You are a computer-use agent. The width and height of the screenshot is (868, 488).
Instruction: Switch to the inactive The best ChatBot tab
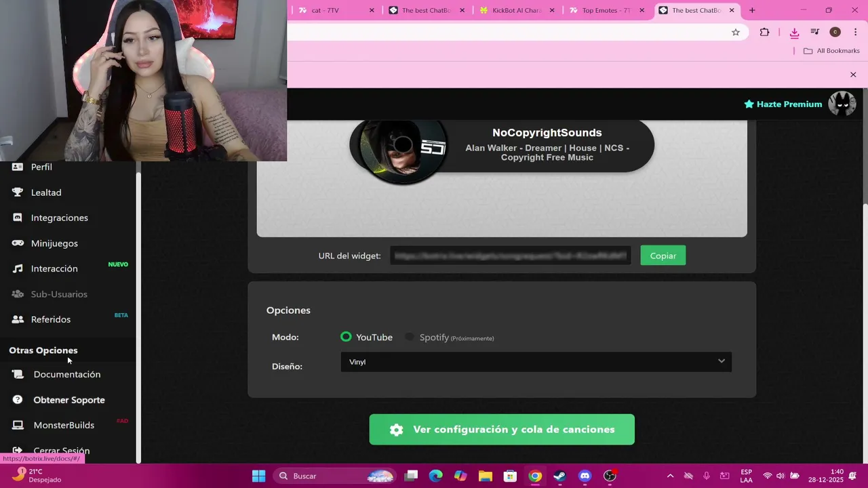pyautogui.click(x=425, y=10)
